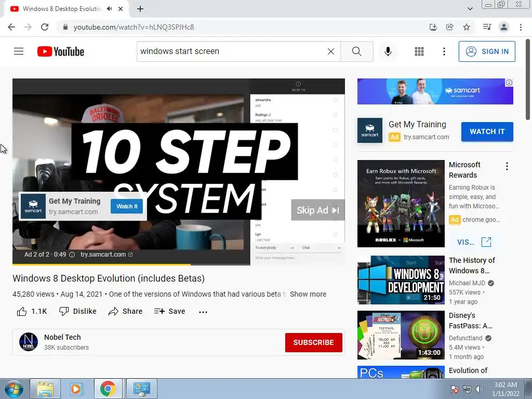Open YouTube settings three-dot menu
The image size is (532, 399).
click(x=444, y=51)
